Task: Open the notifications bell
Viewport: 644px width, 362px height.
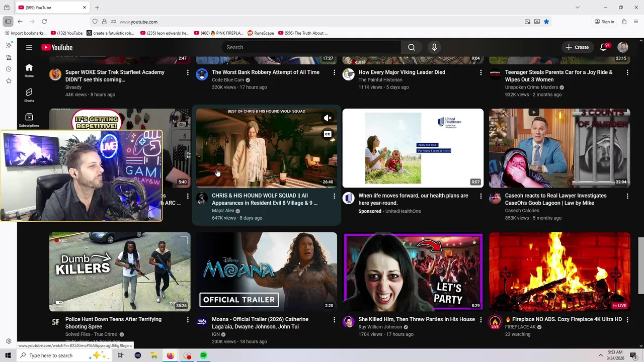Action: (604, 47)
